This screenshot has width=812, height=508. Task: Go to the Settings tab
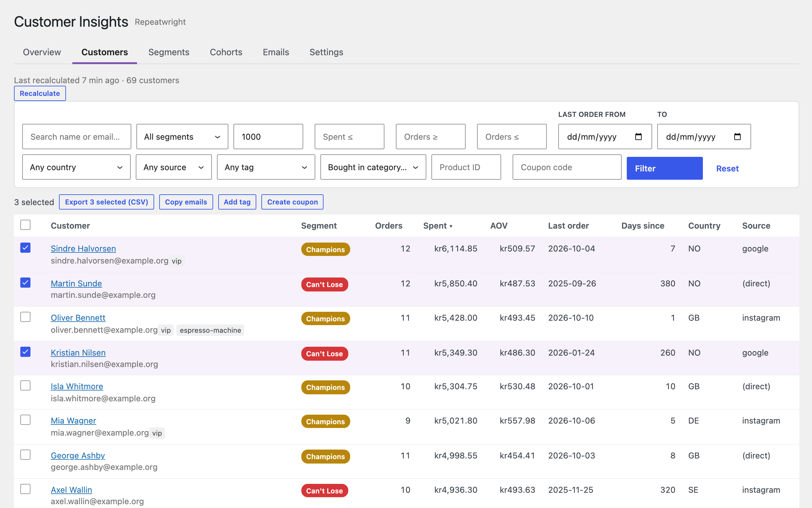point(326,52)
